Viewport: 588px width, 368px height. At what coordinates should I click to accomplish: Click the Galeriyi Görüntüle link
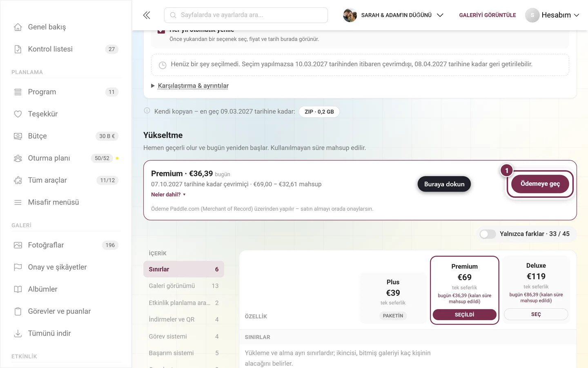click(488, 15)
